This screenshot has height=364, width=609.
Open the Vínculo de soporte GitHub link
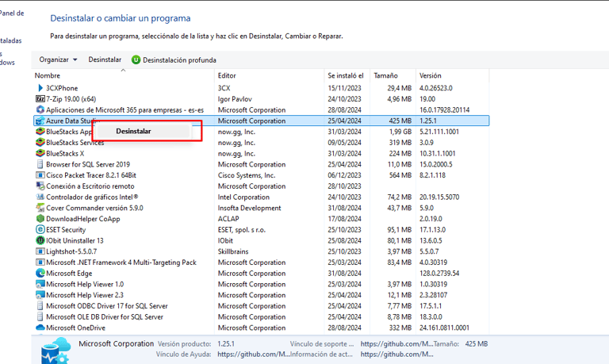pyautogui.click(x=396, y=344)
